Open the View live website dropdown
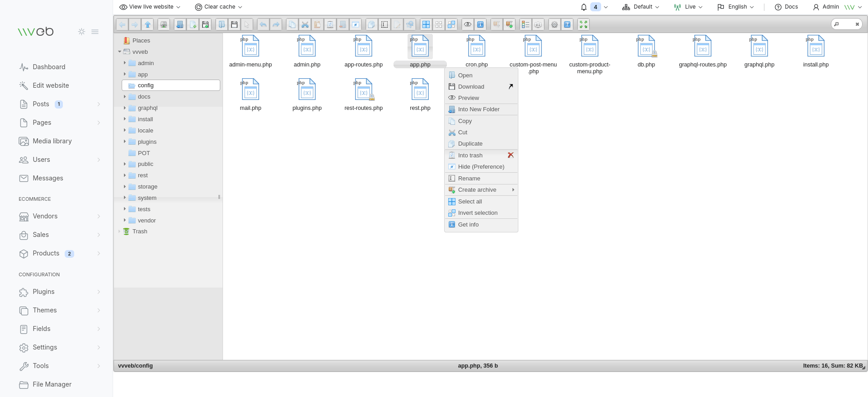 pyautogui.click(x=150, y=7)
